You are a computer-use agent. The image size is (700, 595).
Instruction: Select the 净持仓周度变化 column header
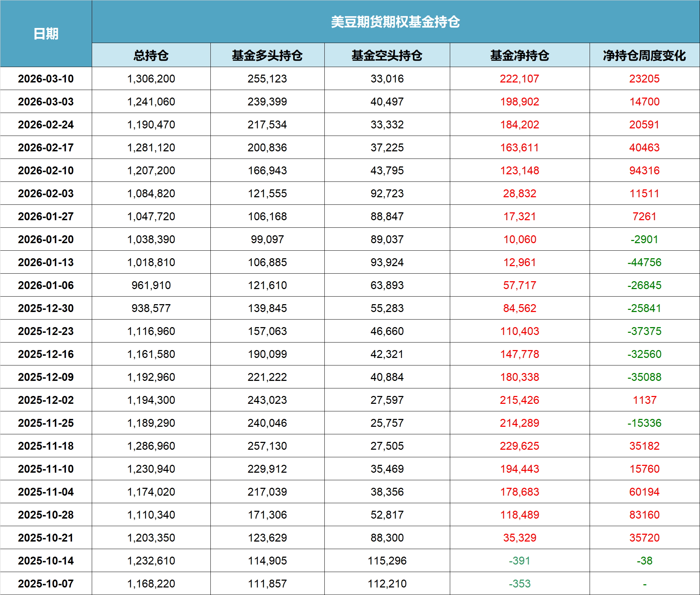click(x=644, y=55)
